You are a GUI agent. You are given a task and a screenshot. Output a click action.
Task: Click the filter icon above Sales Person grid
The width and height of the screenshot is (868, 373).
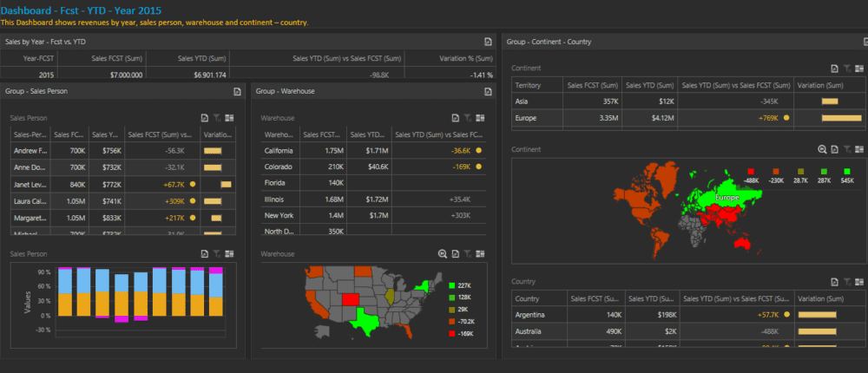(x=216, y=118)
